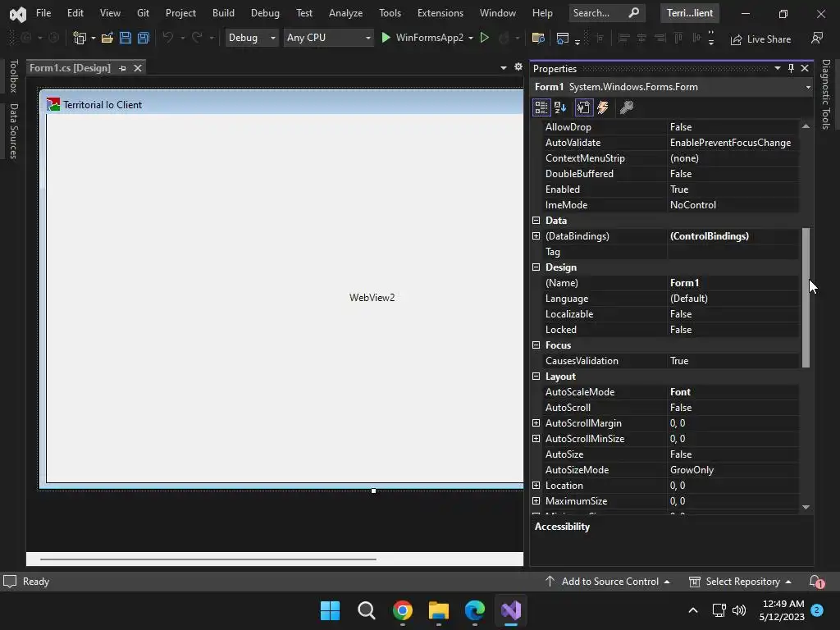
Task: Open the Send Feedback icon
Action: tap(817, 38)
